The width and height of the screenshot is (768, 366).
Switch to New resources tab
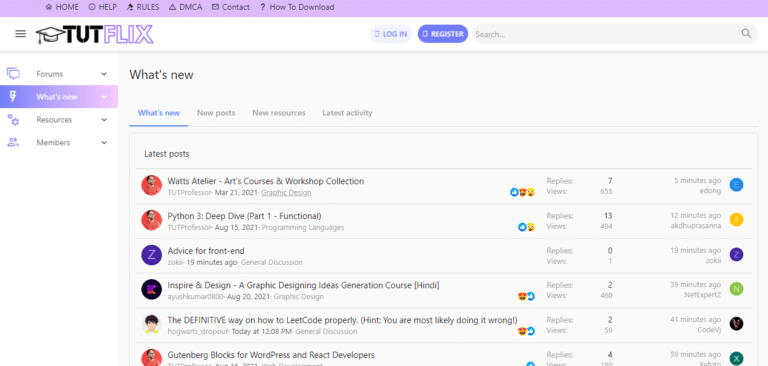click(x=279, y=113)
